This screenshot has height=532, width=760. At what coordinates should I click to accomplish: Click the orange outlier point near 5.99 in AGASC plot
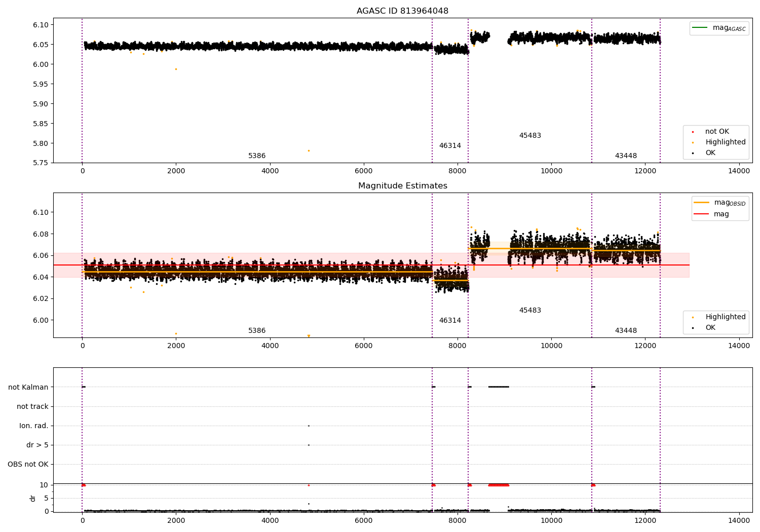[176, 69]
